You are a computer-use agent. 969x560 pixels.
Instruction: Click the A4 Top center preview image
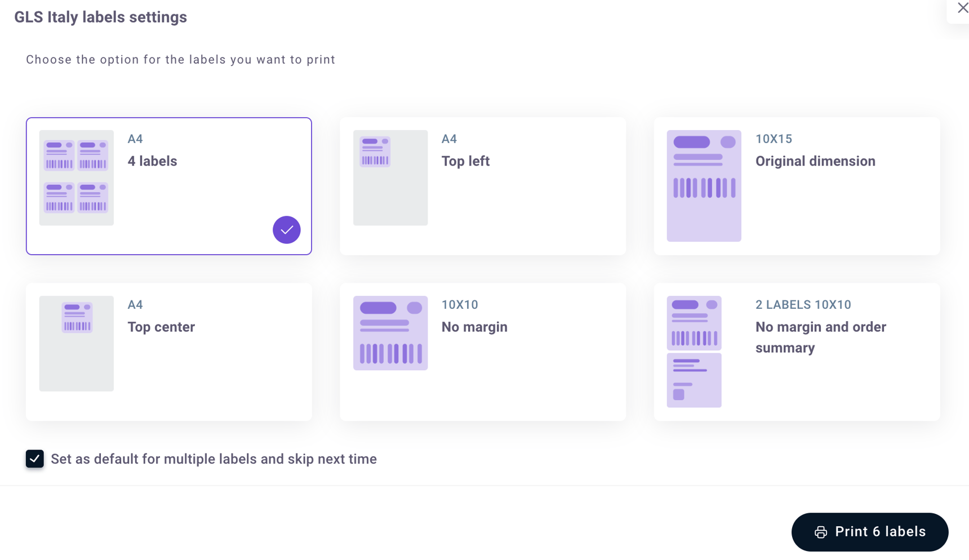(76, 343)
